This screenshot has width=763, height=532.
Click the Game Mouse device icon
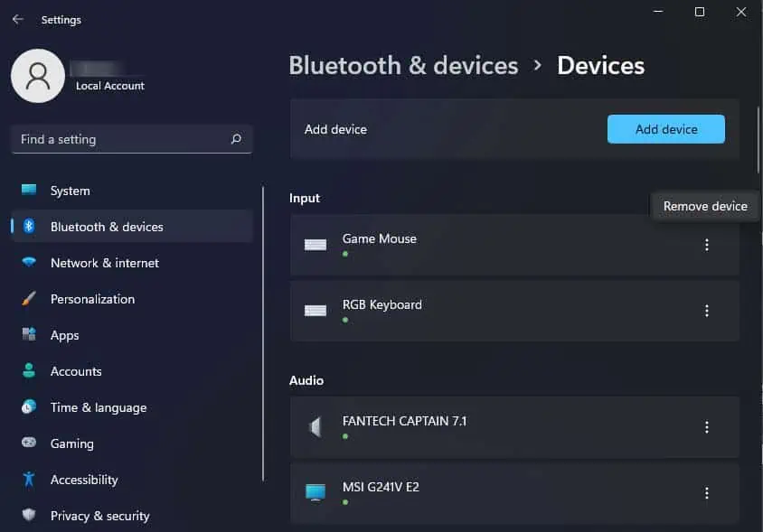(x=315, y=245)
